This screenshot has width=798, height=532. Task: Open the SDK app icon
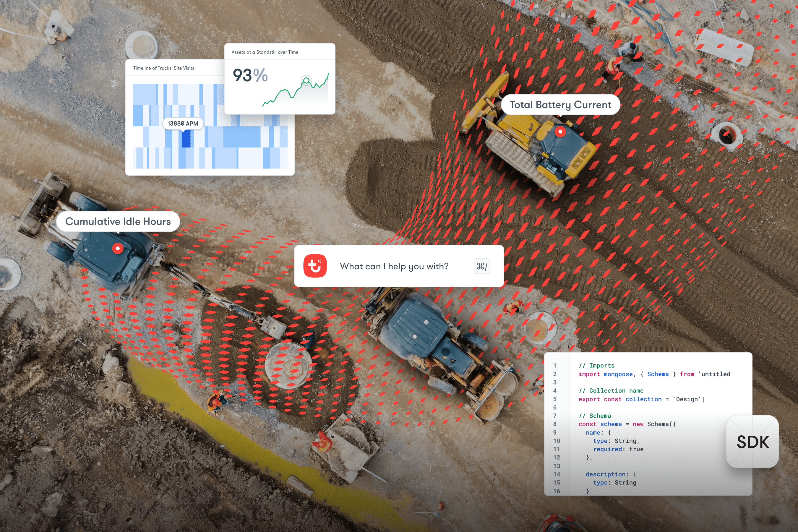(x=752, y=442)
